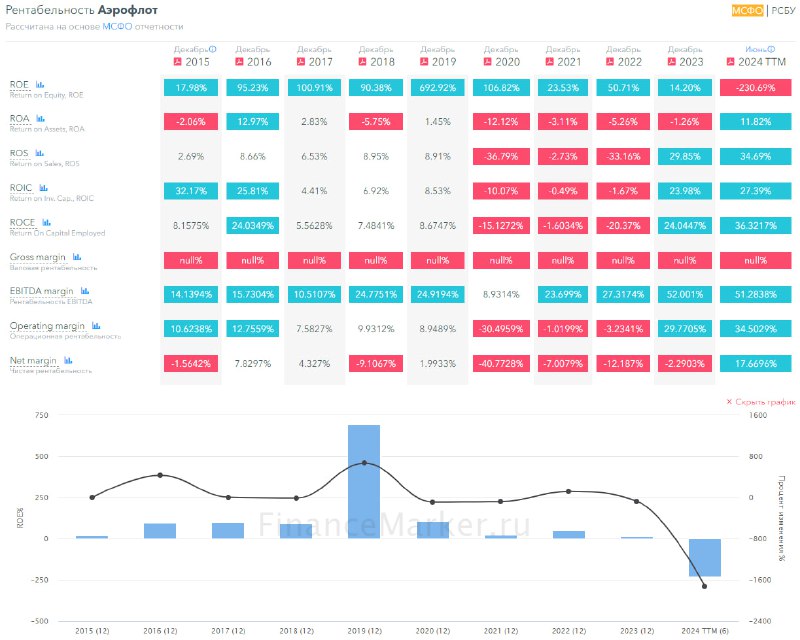800x640 pixels.
Task: Click info icon beside Декабрь 2015
Action: point(213,50)
